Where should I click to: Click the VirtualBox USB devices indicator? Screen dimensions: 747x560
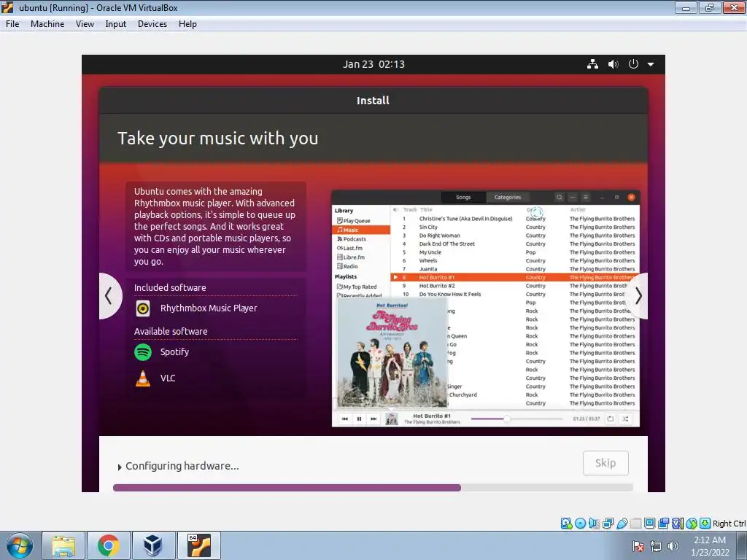point(622,524)
